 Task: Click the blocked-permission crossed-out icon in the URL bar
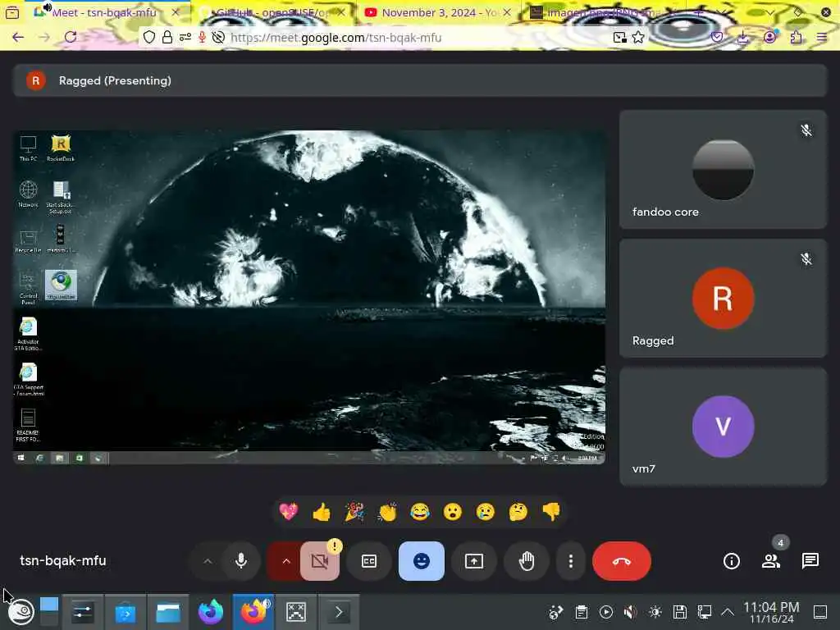click(218, 37)
